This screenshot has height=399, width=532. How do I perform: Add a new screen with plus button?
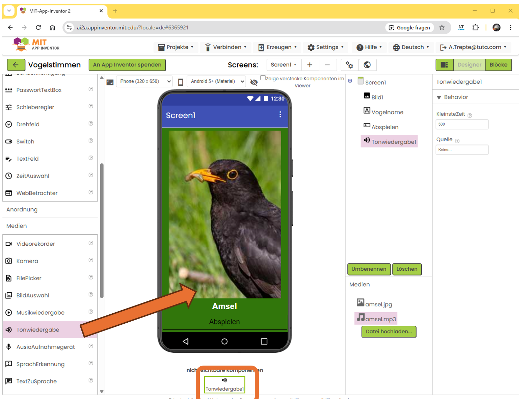[310, 65]
